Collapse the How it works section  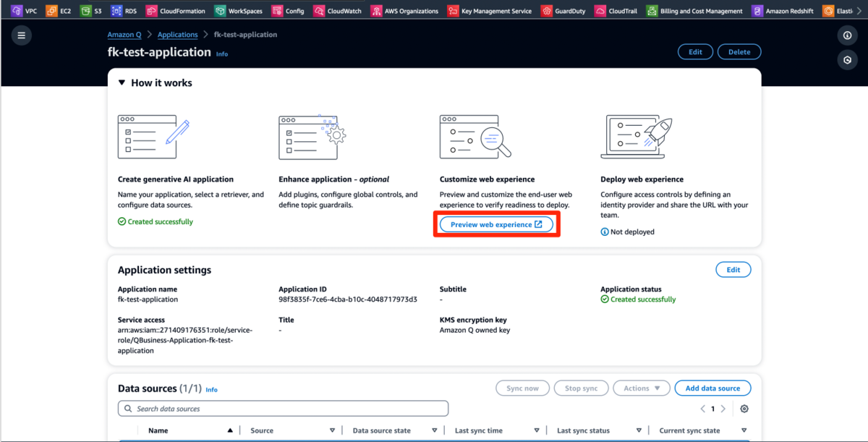[122, 83]
